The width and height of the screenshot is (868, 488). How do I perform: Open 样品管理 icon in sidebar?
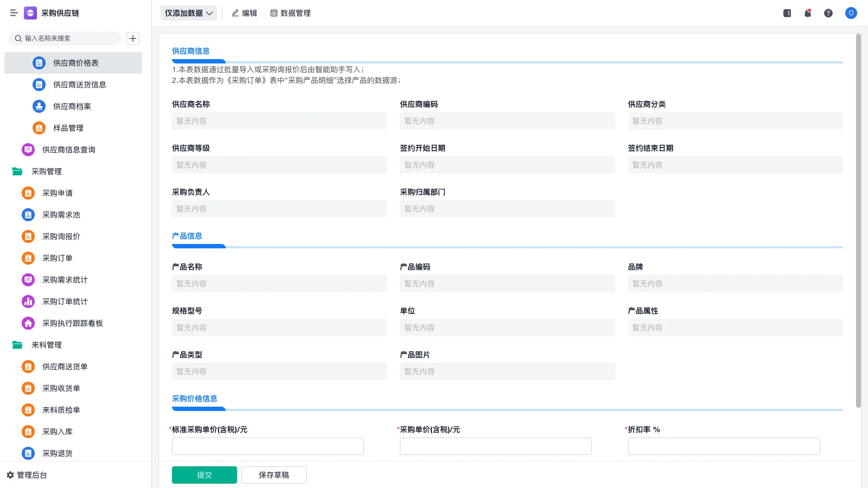coord(39,128)
